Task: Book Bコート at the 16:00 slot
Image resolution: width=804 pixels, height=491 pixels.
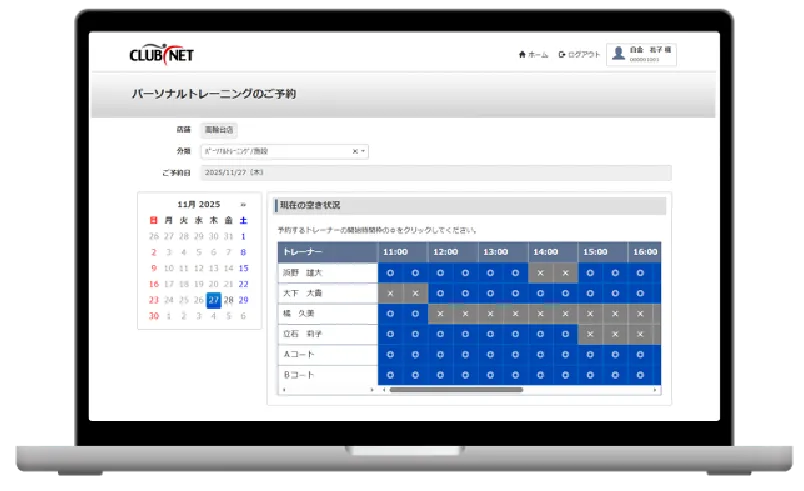Action: click(x=640, y=375)
